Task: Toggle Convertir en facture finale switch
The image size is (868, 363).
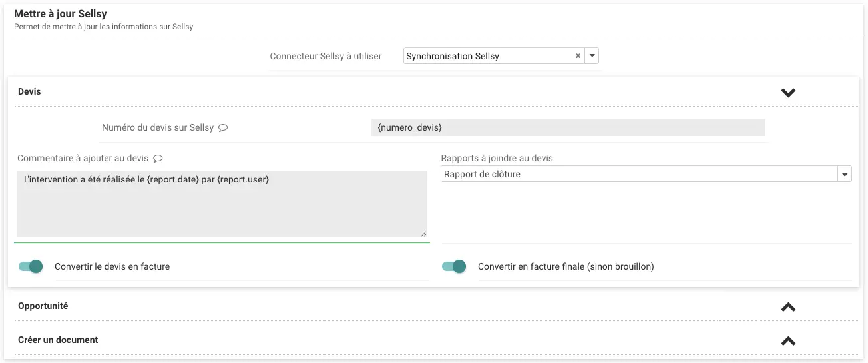Action: tap(454, 266)
